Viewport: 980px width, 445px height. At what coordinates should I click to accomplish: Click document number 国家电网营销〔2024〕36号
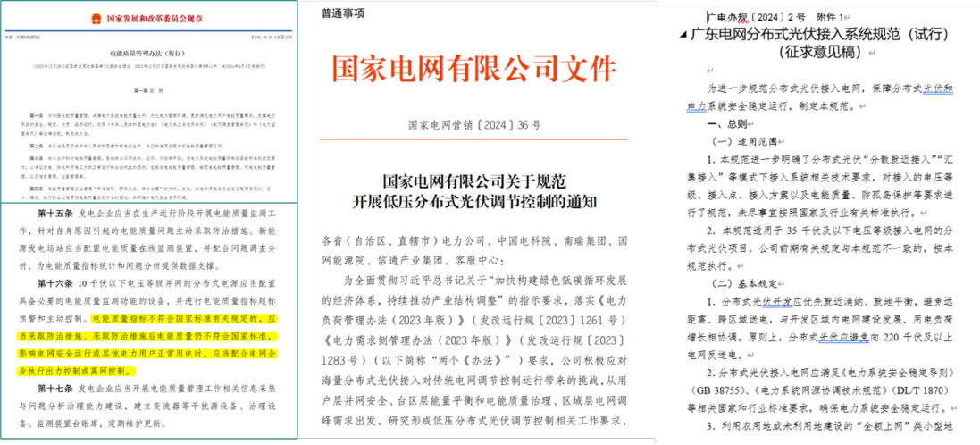[x=475, y=125]
